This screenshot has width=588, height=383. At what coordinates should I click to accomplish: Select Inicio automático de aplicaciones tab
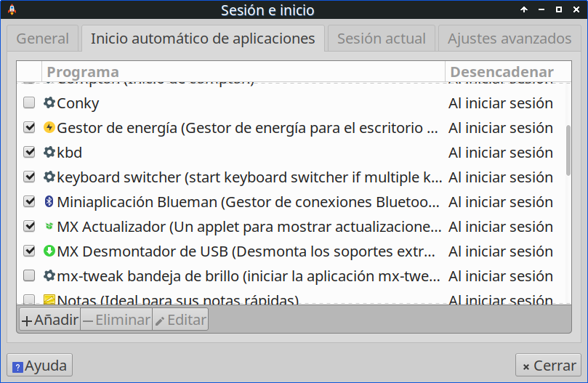pos(203,39)
